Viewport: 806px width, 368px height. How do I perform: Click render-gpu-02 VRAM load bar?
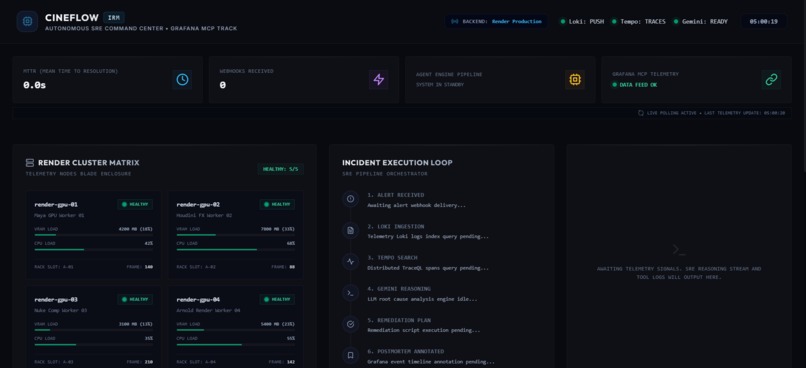point(235,235)
